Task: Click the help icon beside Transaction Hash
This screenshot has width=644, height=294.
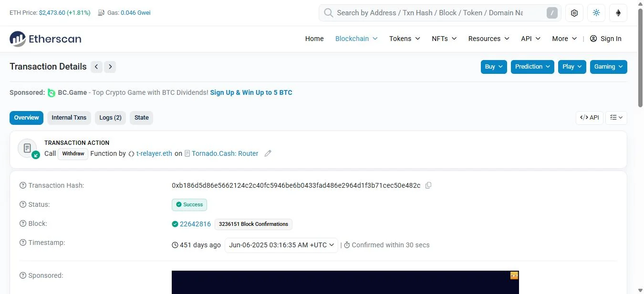Action: [x=23, y=185]
